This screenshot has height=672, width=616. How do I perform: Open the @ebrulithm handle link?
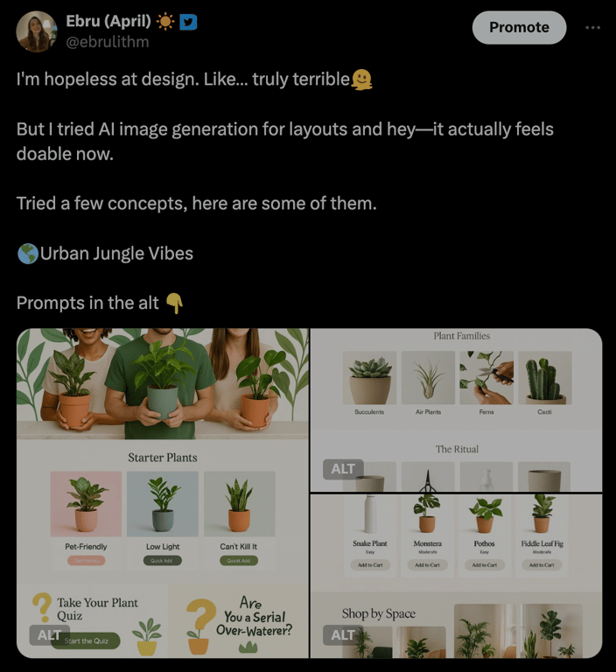108,42
